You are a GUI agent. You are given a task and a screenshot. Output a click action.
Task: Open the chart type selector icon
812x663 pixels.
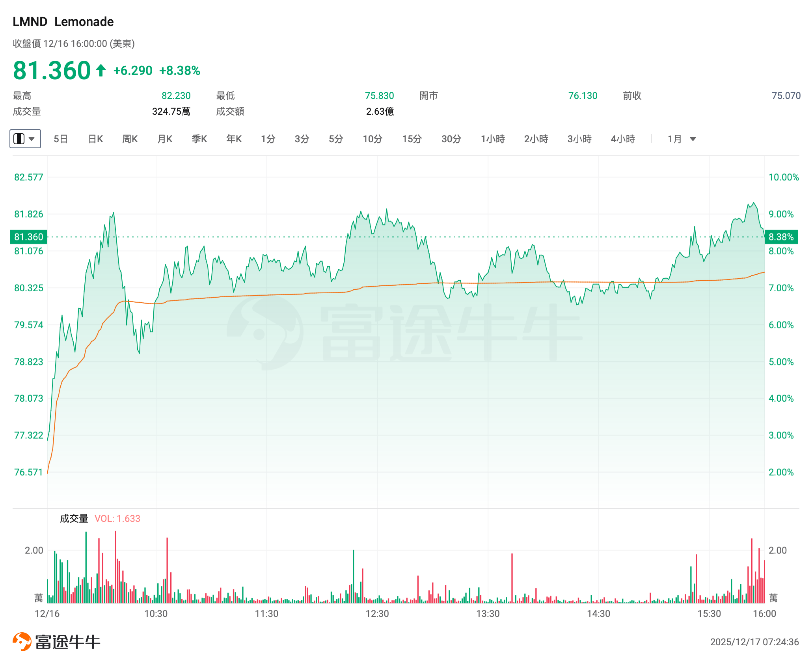tap(19, 139)
